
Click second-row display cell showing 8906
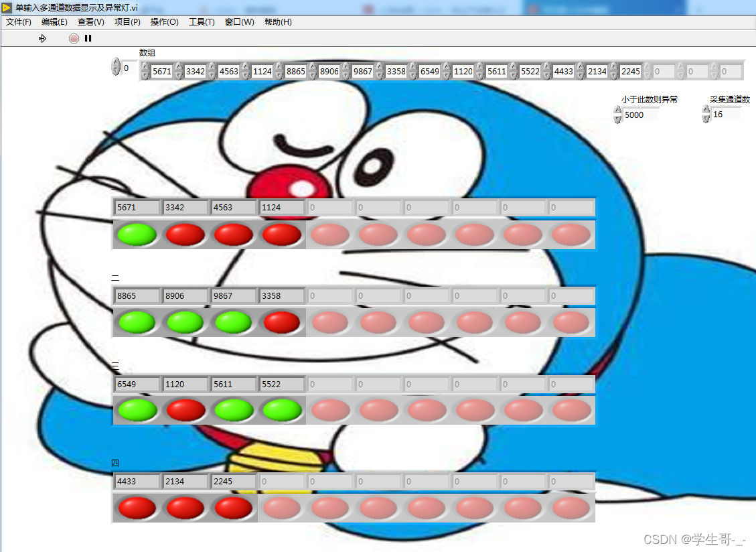[x=185, y=296]
